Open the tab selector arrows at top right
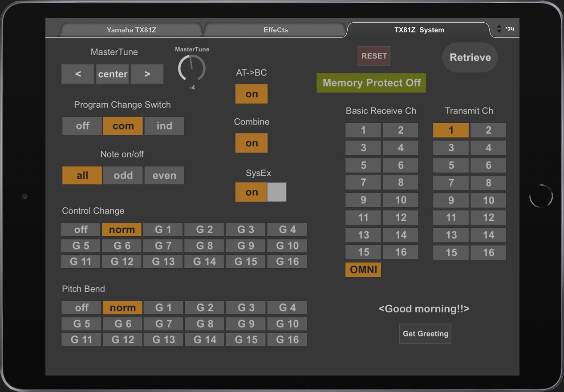The height and width of the screenshot is (392, 564). (x=499, y=29)
